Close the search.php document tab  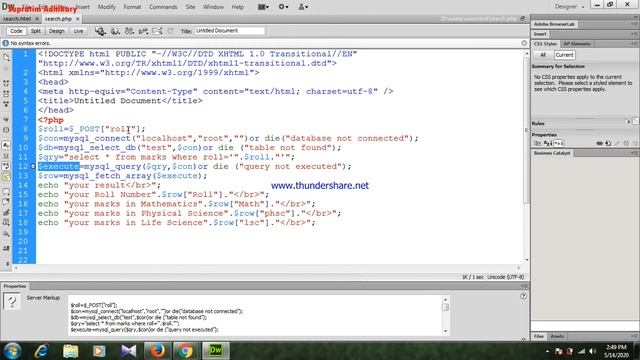[78, 19]
